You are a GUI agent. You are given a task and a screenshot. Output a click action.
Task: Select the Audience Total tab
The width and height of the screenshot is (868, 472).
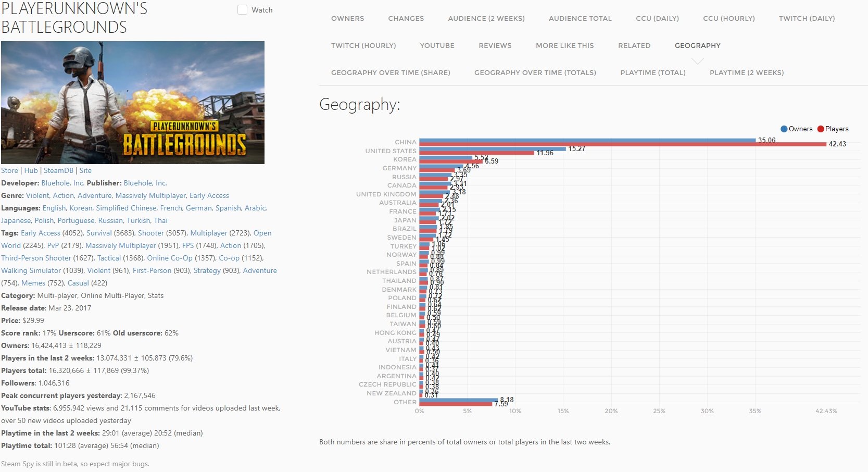(x=580, y=18)
